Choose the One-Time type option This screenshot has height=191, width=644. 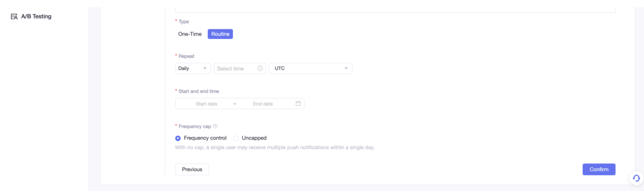[x=190, y=34]
